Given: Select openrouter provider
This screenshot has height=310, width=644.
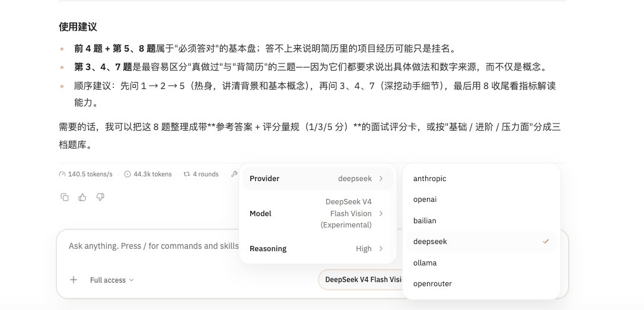Looking at the screenshot, I should click(x=482, y=284).
